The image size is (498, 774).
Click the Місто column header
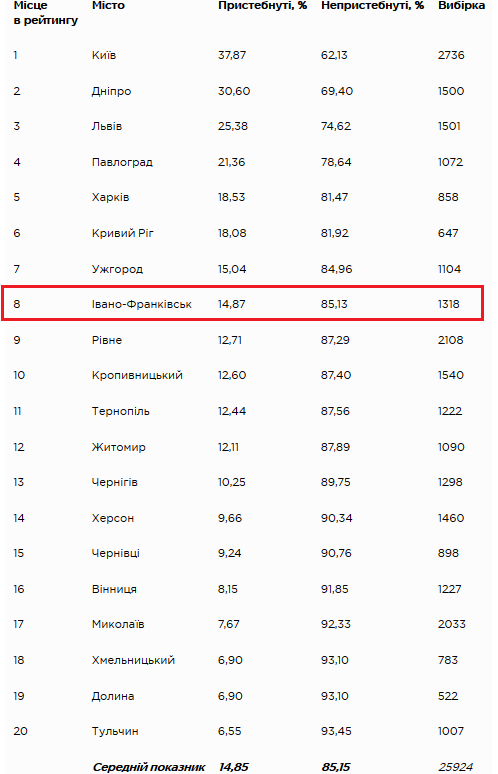108,6
